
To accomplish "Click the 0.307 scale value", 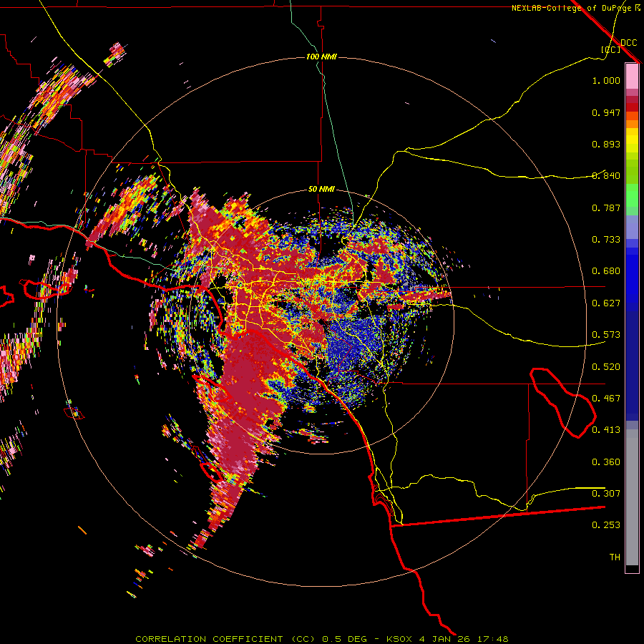I will [606, 494].
